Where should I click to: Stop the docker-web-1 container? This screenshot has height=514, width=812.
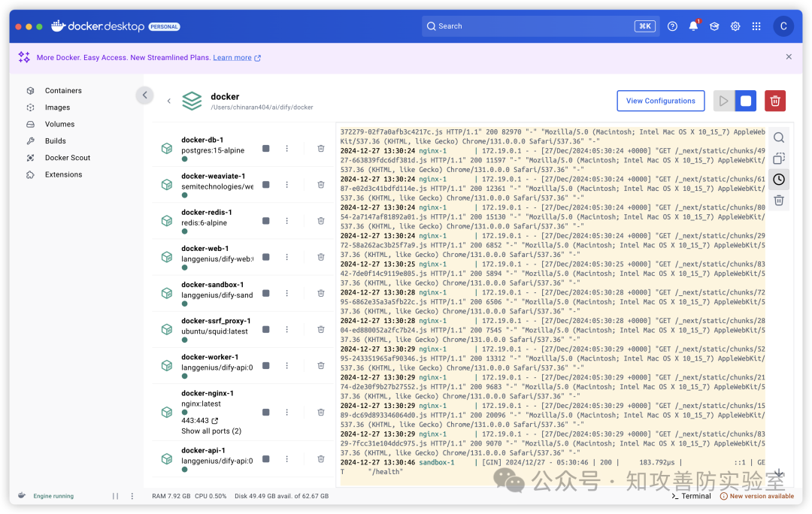tap(265, 257)
